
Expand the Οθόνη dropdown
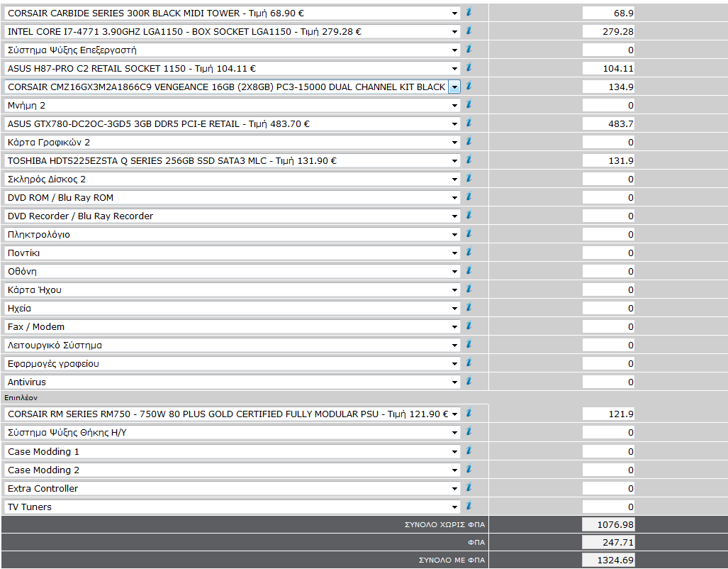(x=232, y=272)
